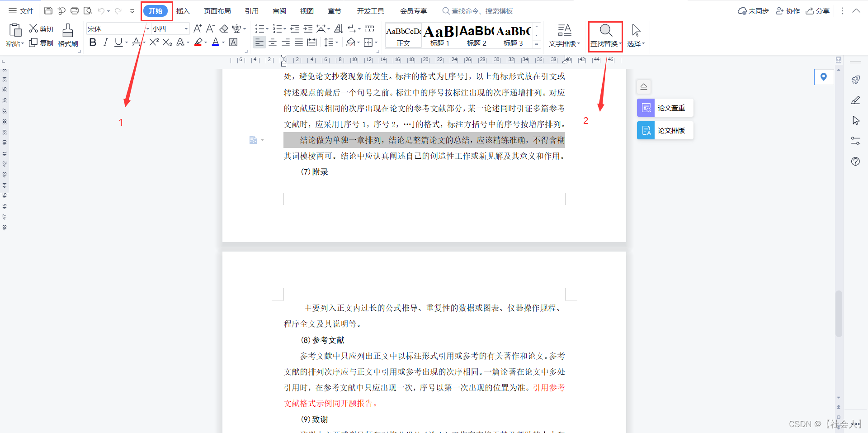Click the Share (分享) button
The height and width of the screenshot is (433, 868).
(817, 11)
